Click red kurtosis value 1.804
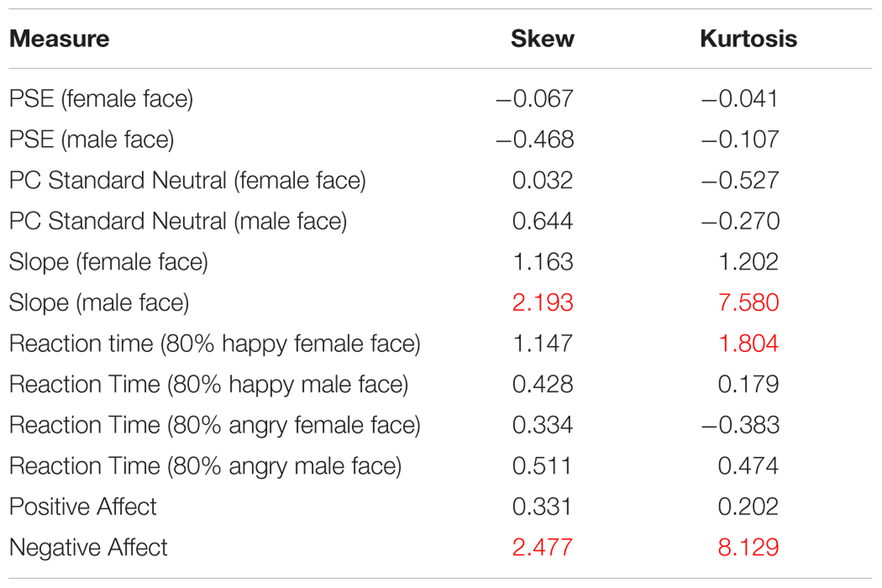Image resolution: width=882 pixels, height=588 pixels. [x=747, y=343]
